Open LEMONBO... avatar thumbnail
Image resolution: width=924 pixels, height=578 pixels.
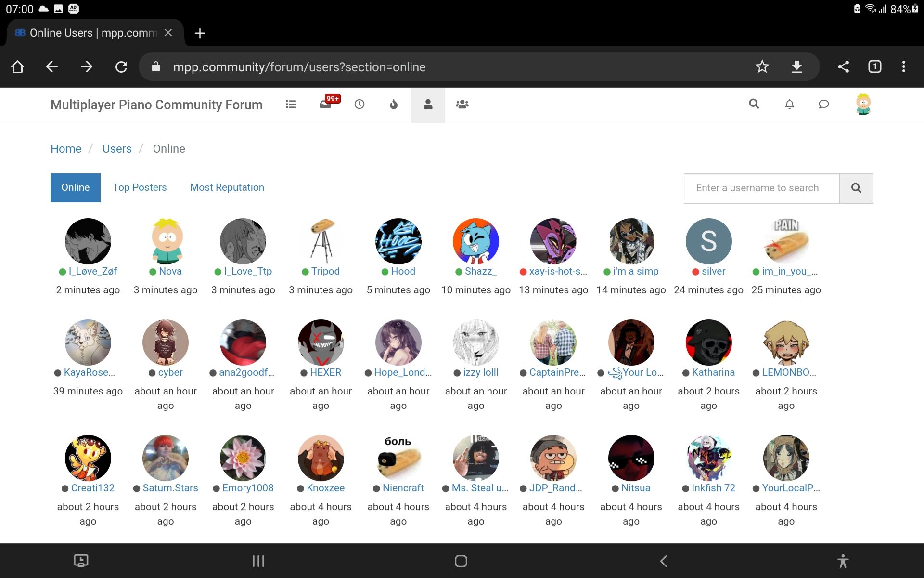pyautogui.click(x=786, y=342)
